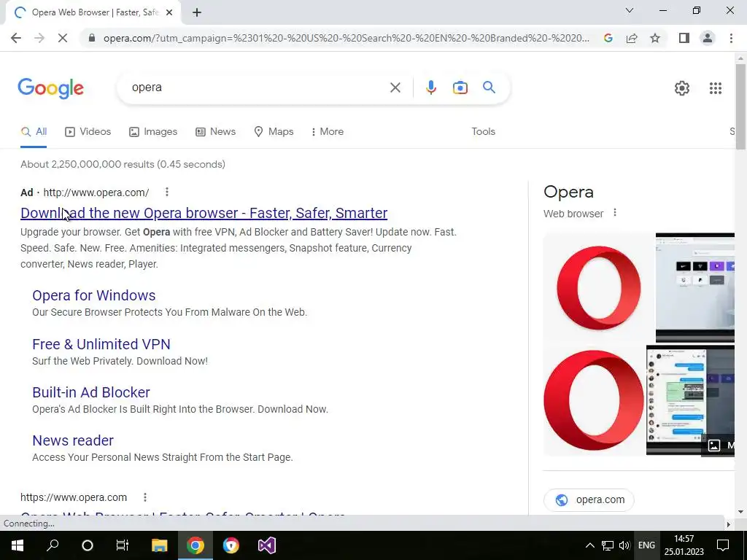This screenshot has width=747, height=560.
Task: Open the Free & Unlimited VPN link
Action: tap(101, 344)
